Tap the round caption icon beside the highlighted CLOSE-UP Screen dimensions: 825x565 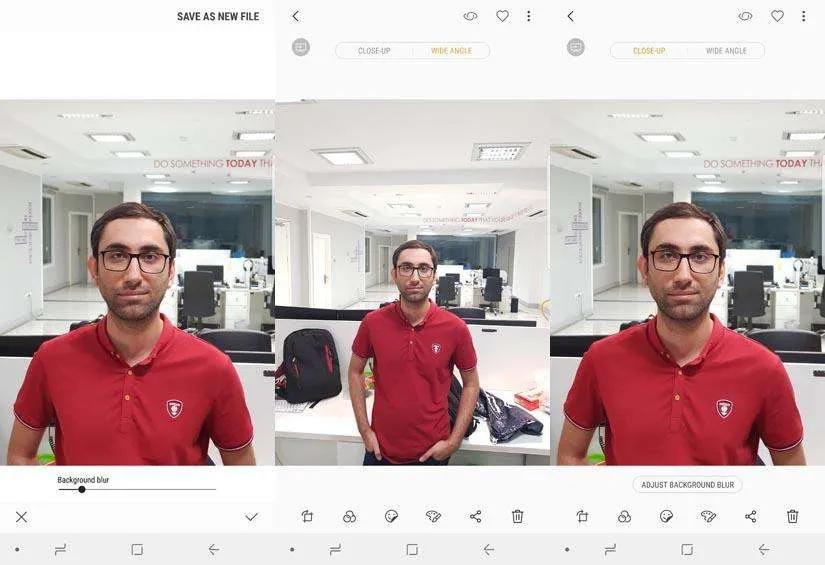click(x=575, y=47)
